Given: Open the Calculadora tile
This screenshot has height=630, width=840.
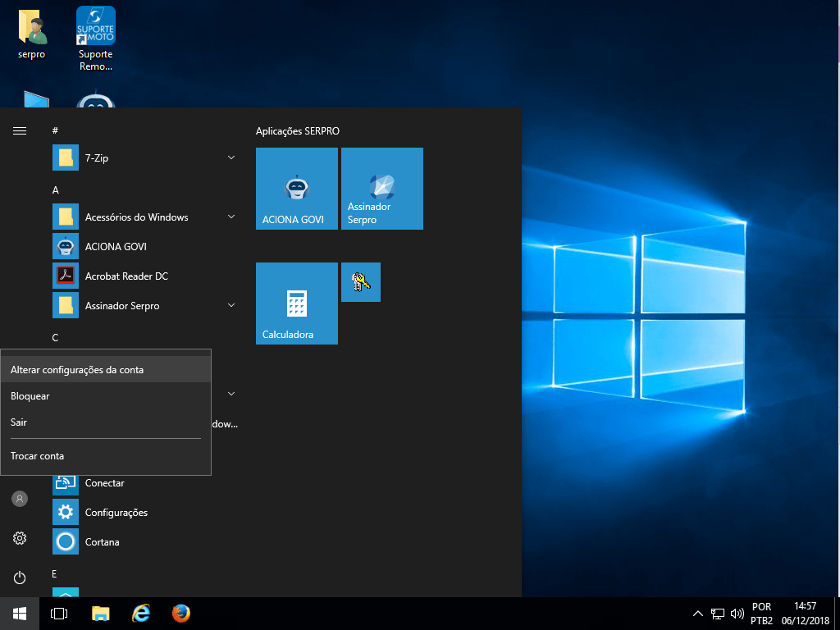Looking at the screenshot, I should (296, 303).
